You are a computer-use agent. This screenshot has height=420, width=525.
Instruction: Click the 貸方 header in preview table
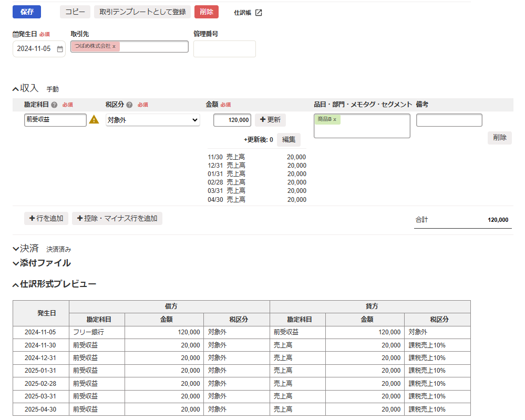click(372, 306)
